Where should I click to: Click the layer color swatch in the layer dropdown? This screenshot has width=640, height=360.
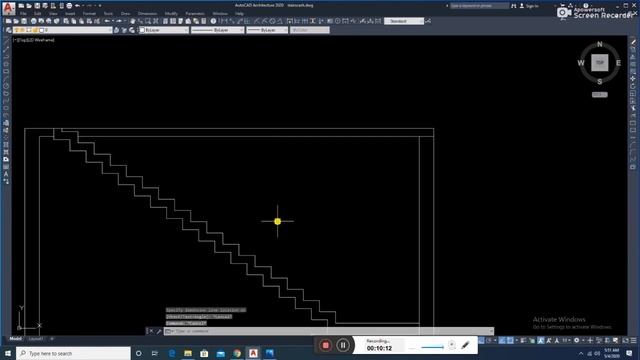[x=41, y=30]
